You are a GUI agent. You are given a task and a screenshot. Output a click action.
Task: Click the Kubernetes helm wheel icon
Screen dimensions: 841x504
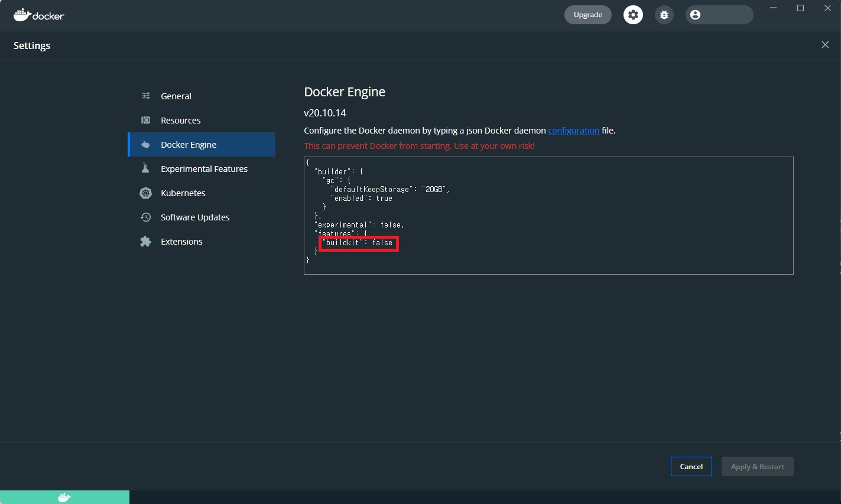coord(145,193)
